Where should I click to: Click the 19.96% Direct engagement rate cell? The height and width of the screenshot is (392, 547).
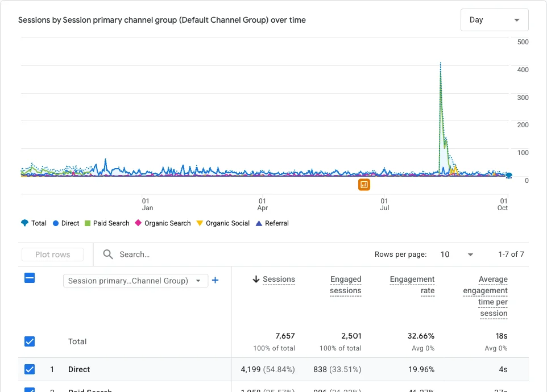tap(421, 369)
